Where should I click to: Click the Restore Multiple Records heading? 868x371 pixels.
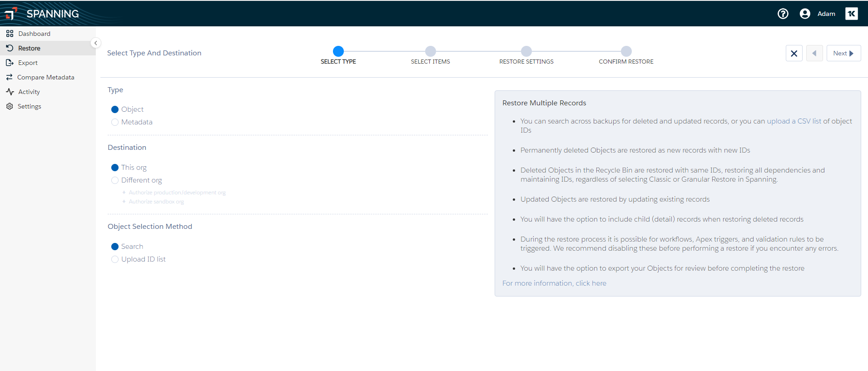click(544, 103)
